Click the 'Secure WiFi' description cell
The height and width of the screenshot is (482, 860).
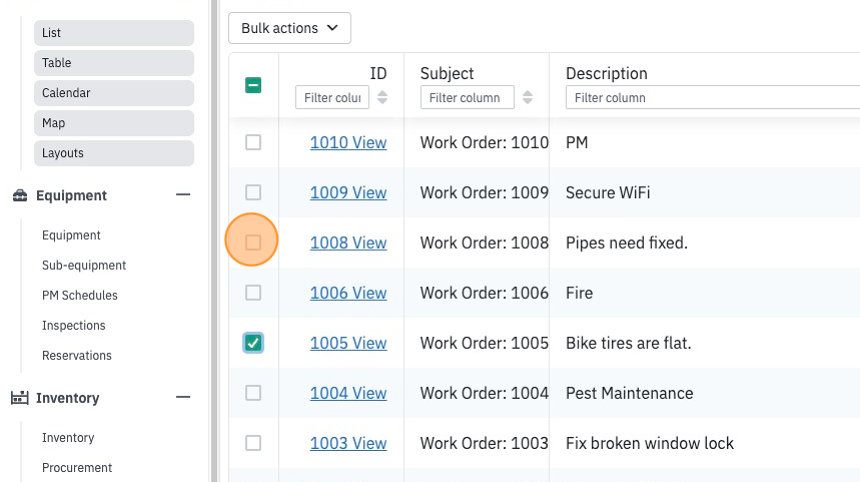click(x=608, y=192)
